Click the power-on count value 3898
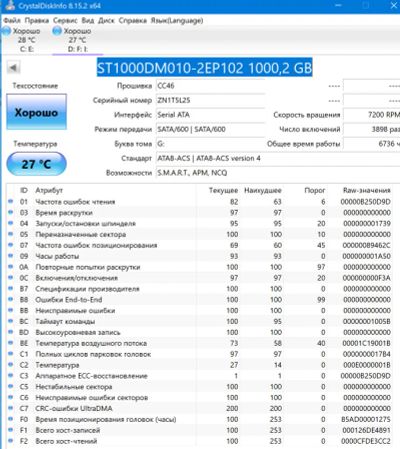 coord(371,129)
